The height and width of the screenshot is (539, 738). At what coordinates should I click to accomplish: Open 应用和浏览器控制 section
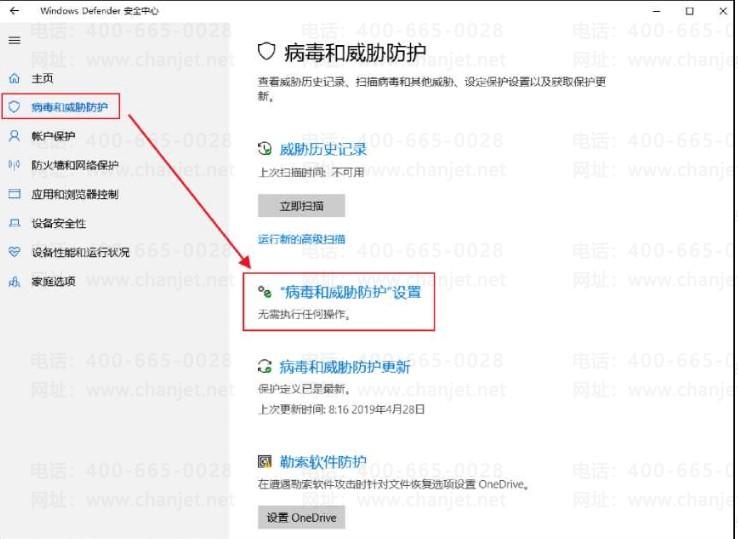[x=74, y=194]
